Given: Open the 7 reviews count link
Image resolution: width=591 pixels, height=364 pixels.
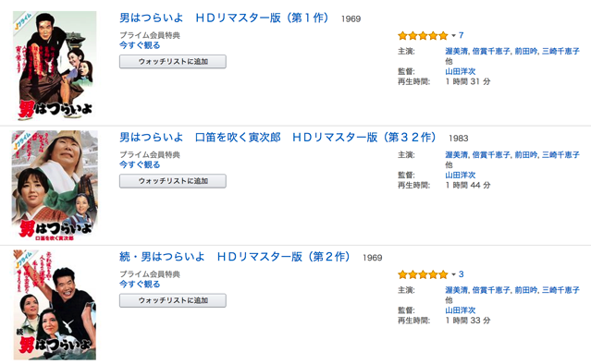Looking at the screenshot, I should click(461, 35).
